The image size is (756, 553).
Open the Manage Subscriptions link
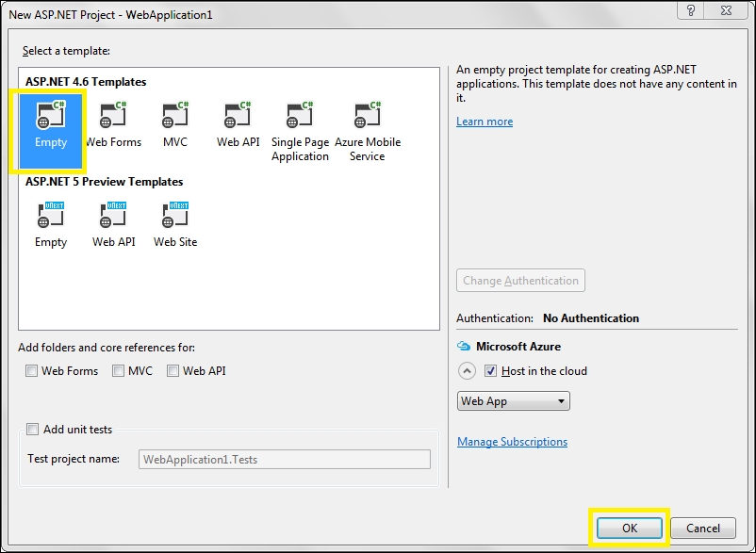click(x=512, y=442)
